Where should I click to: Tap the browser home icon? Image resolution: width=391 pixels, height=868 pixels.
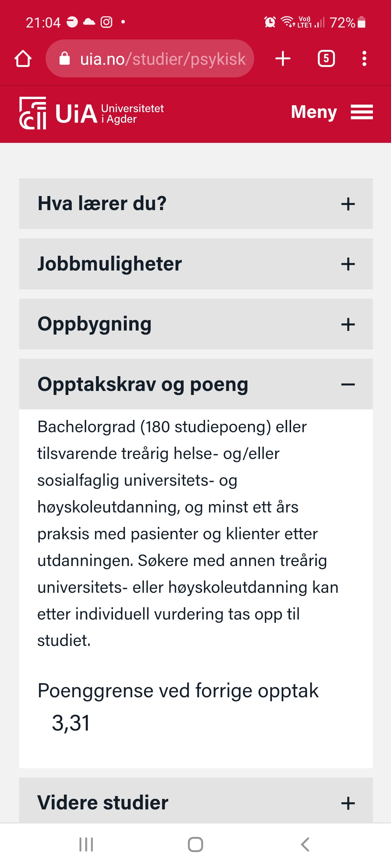pos(23,59)
